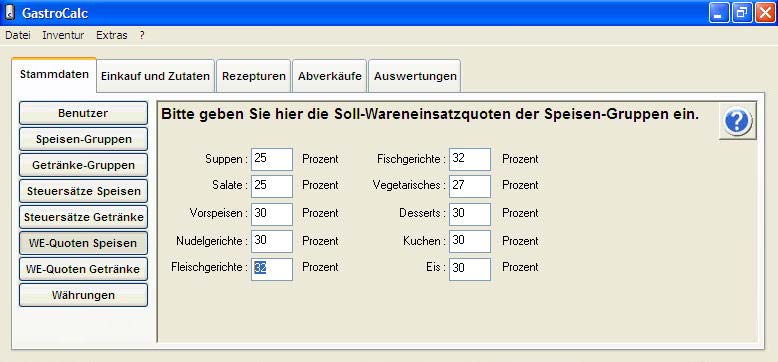Restore down the GastroCalc window
Image resolution: width=778 pixels, height=362 pixels.
[x=742, y=12]
